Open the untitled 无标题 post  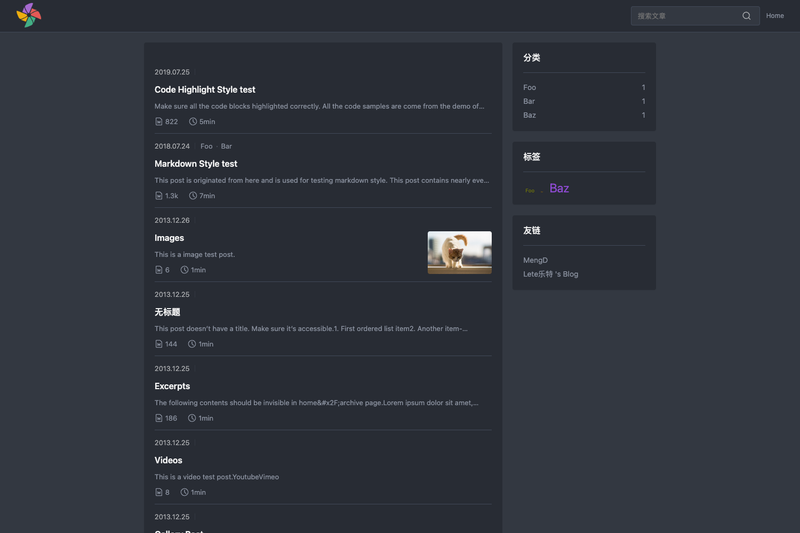coord(167,312)
